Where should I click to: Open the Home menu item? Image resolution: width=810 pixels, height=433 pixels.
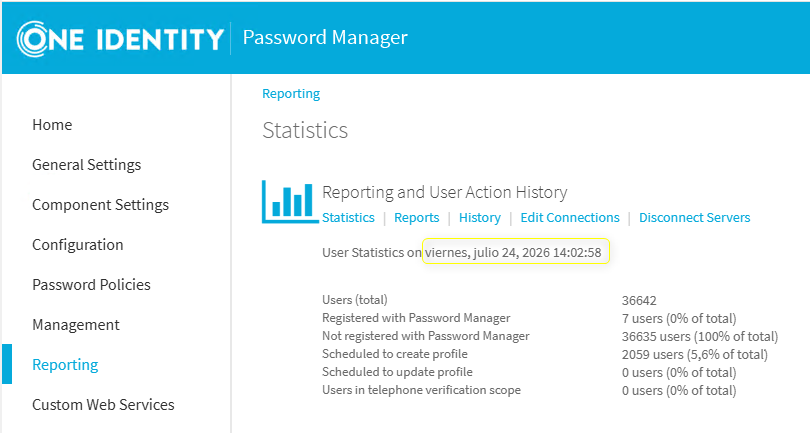tap(52, 125)
